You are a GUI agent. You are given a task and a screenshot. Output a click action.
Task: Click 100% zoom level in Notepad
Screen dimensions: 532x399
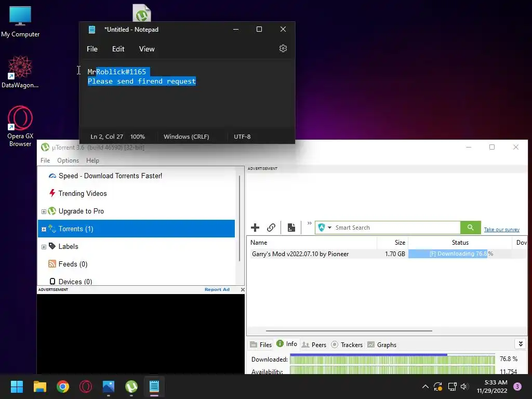click(x=137, y=137)
